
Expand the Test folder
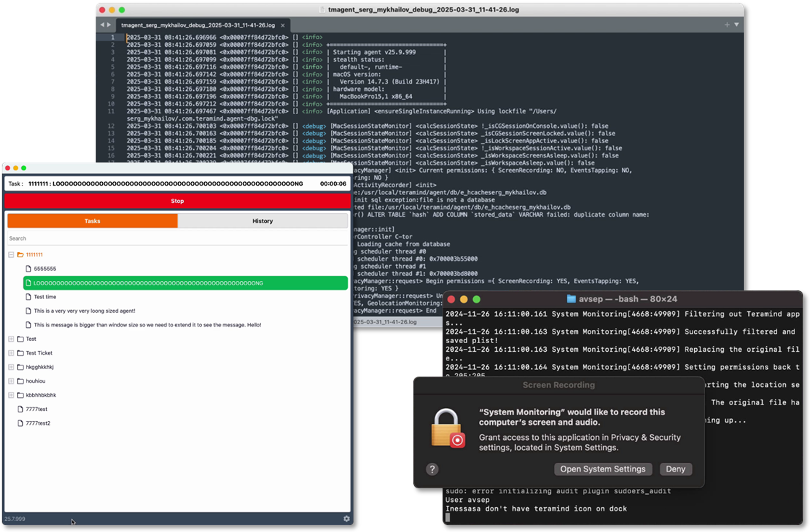11,339
